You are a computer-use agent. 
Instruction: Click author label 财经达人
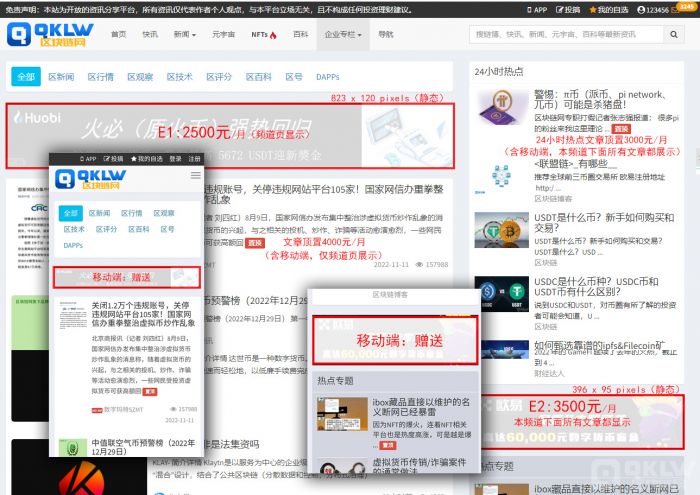(x=549, y=373)
